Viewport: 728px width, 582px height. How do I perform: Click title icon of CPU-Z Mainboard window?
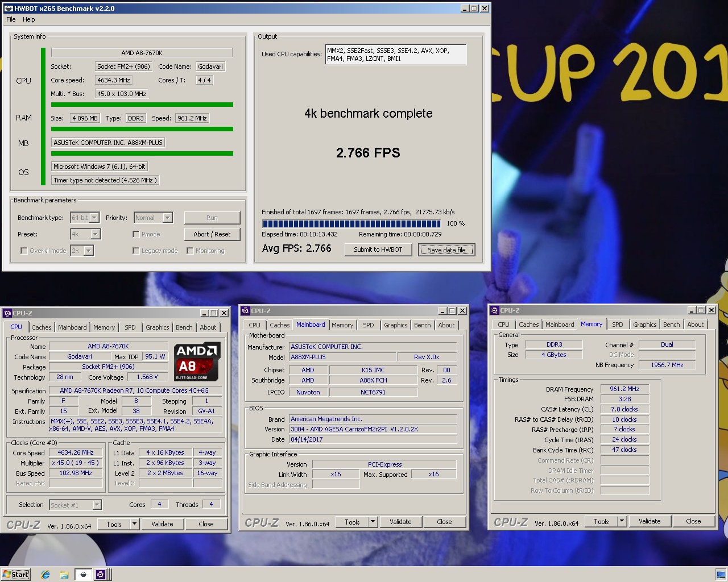(246, 311)
